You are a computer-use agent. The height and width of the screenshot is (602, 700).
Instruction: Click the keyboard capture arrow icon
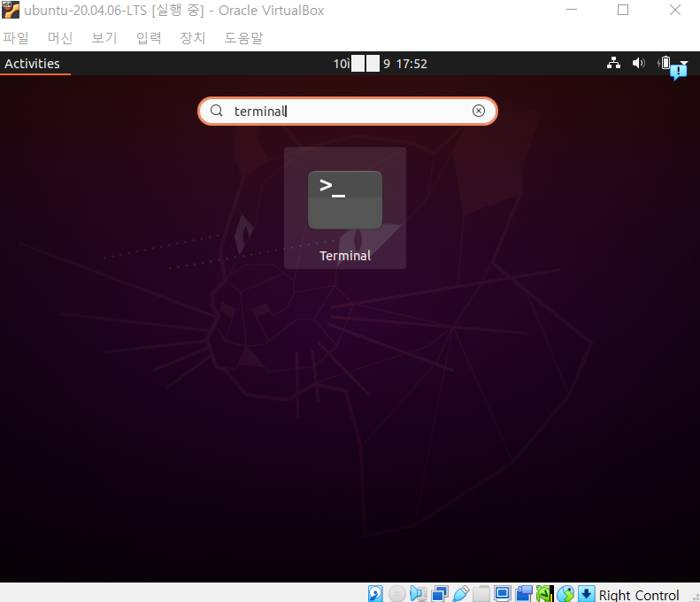(x=587, y=593)
